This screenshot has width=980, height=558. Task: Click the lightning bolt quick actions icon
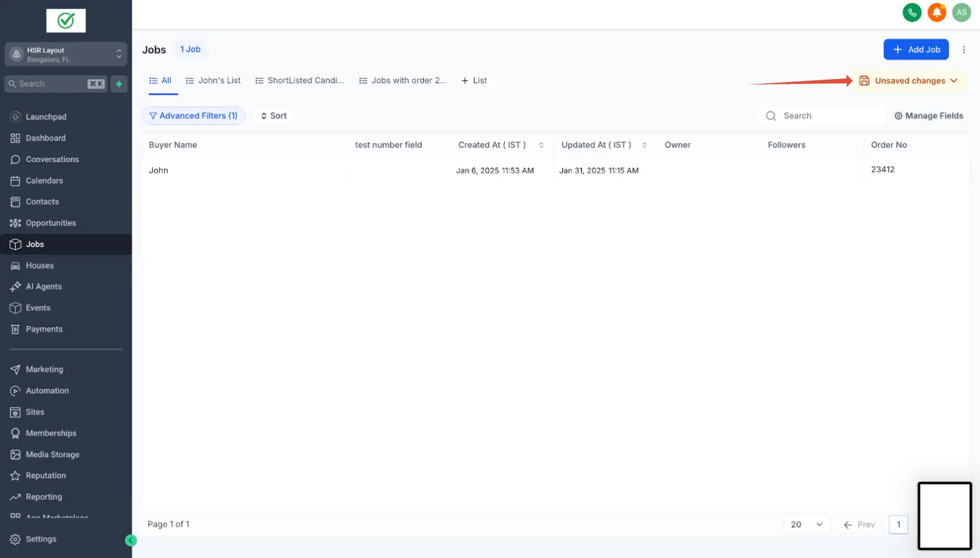[119, 84]
